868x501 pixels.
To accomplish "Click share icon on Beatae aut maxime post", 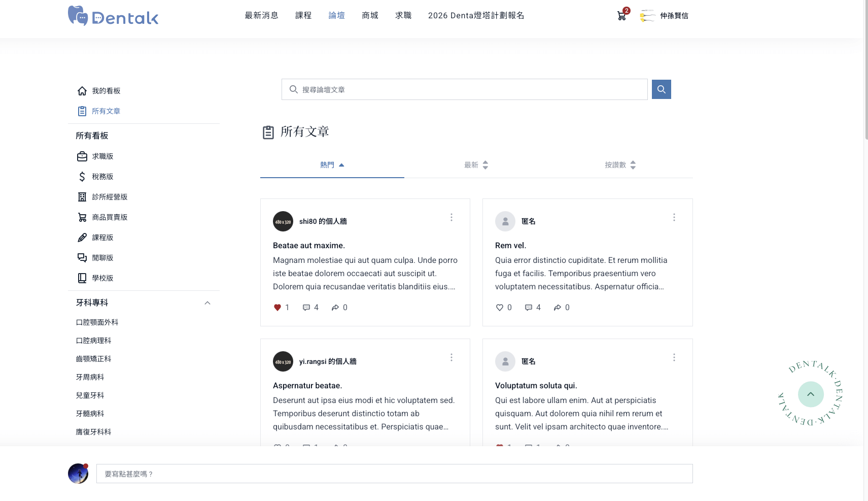I will (335, 308).
